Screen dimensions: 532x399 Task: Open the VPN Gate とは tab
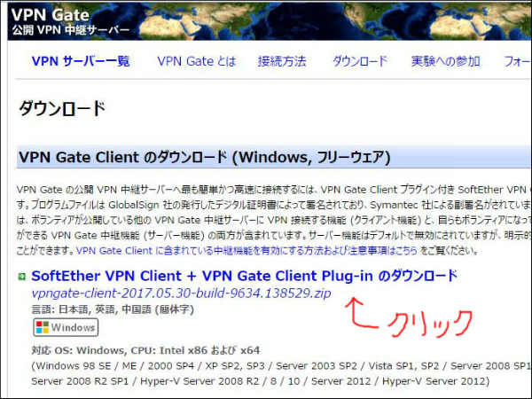(x=196, y=61)
